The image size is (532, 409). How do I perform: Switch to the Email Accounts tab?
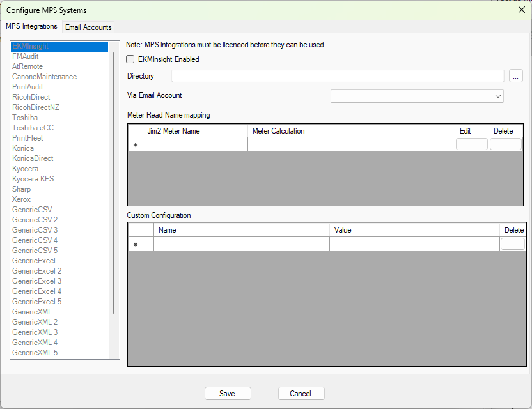[x=88, y=27]
